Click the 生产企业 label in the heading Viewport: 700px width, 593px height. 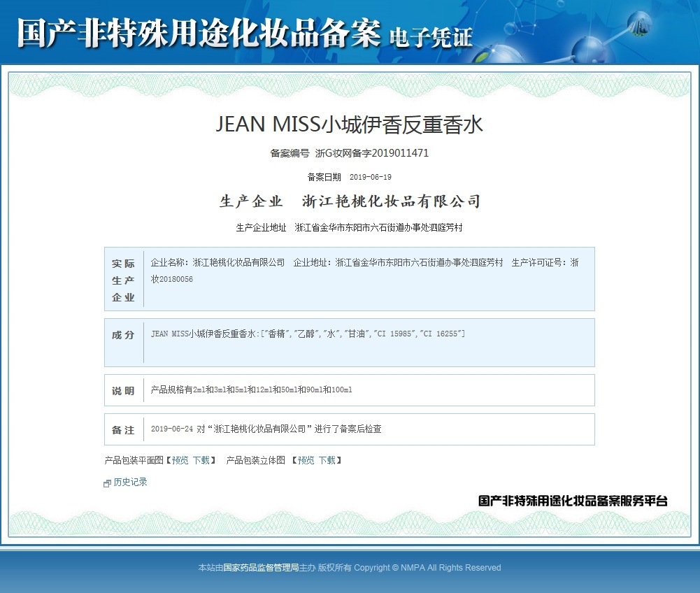click(251, 201)
